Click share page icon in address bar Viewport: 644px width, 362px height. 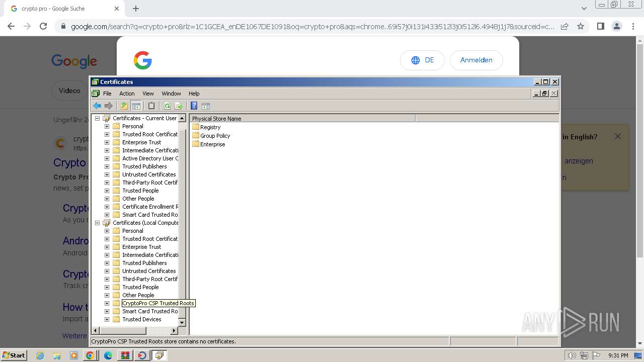(x=565, y=26)
